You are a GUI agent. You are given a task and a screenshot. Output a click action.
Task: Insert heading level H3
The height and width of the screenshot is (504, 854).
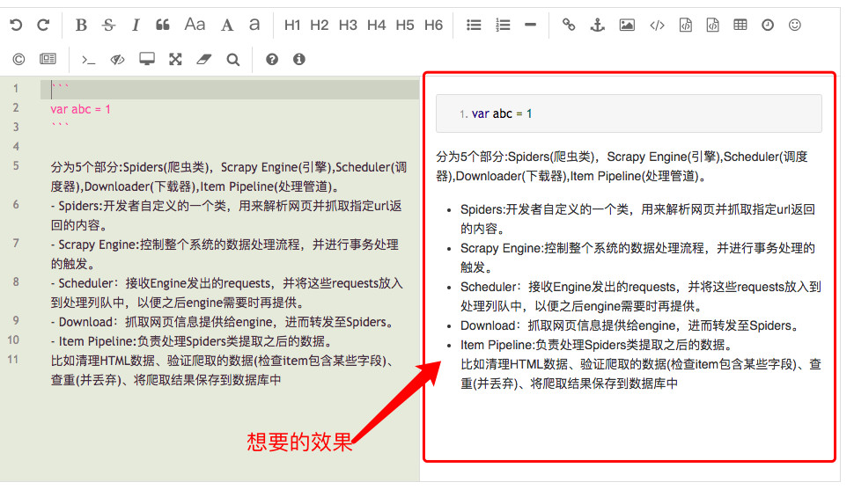[348, 25]
